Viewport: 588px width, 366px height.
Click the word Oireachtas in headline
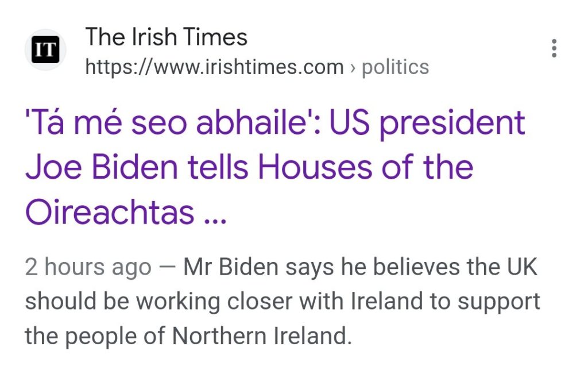click(110, 211)
